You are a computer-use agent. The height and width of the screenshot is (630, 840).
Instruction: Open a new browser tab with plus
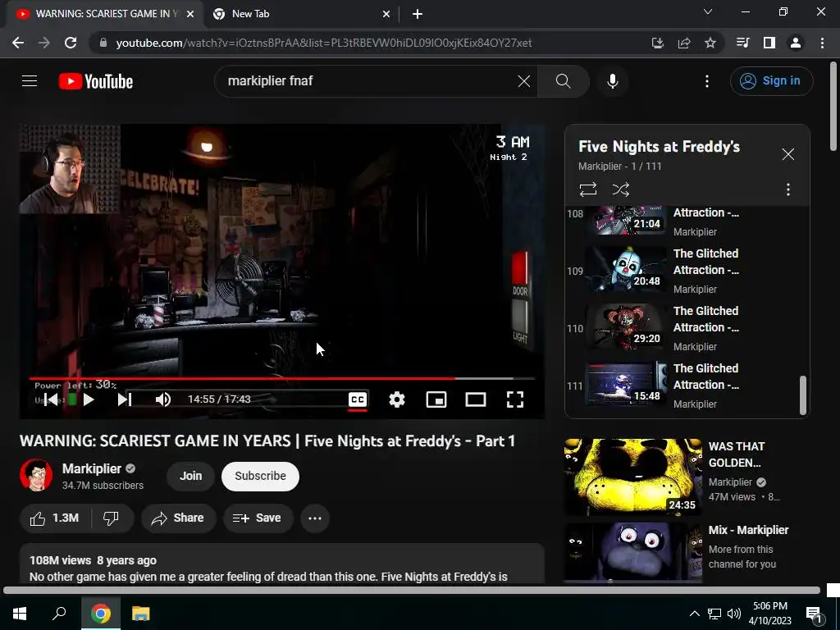tap(418, 14)
